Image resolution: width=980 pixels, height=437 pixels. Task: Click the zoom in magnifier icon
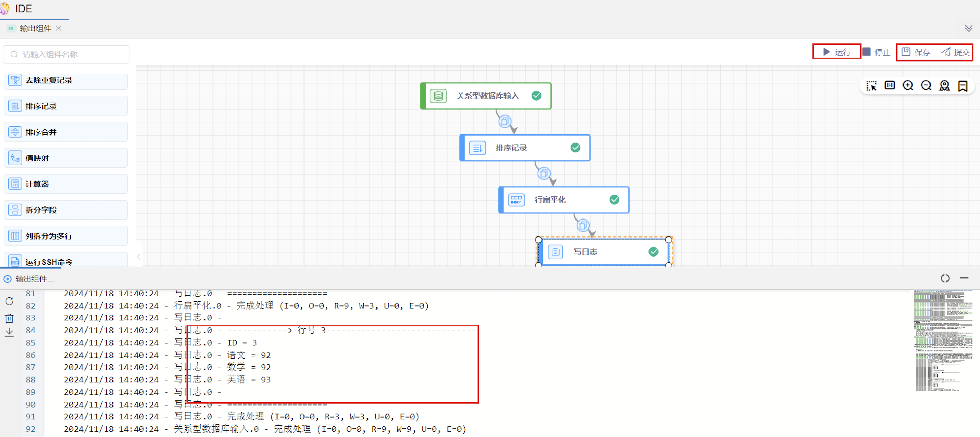[908, 85]
